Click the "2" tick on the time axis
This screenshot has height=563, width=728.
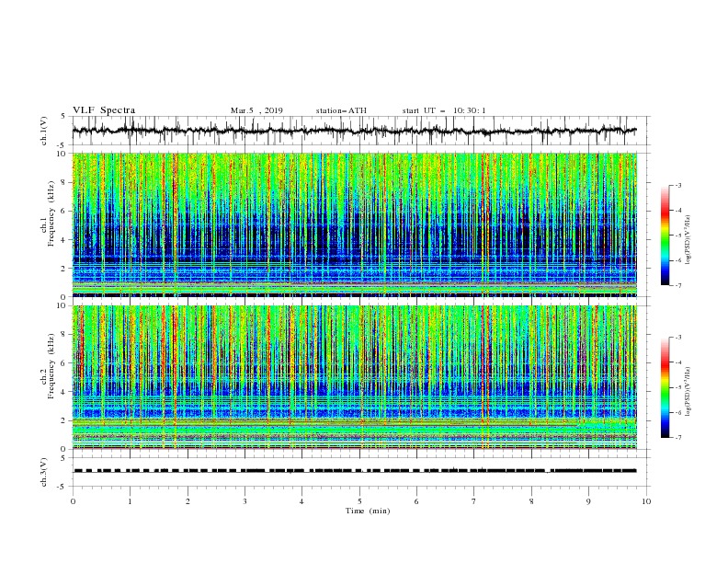point(188,501)
